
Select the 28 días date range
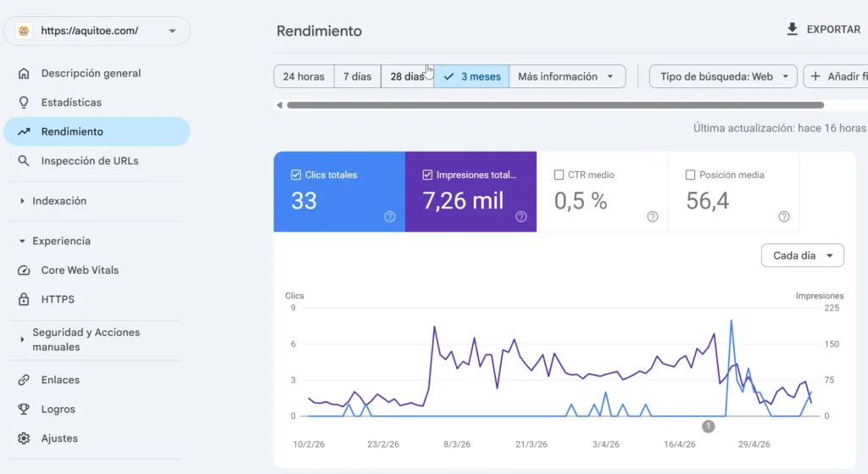(x=408, y=76)
